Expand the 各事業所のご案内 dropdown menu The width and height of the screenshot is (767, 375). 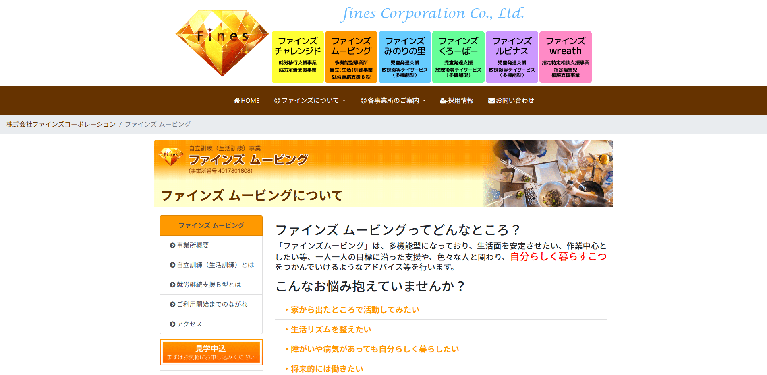pos(393,101)
